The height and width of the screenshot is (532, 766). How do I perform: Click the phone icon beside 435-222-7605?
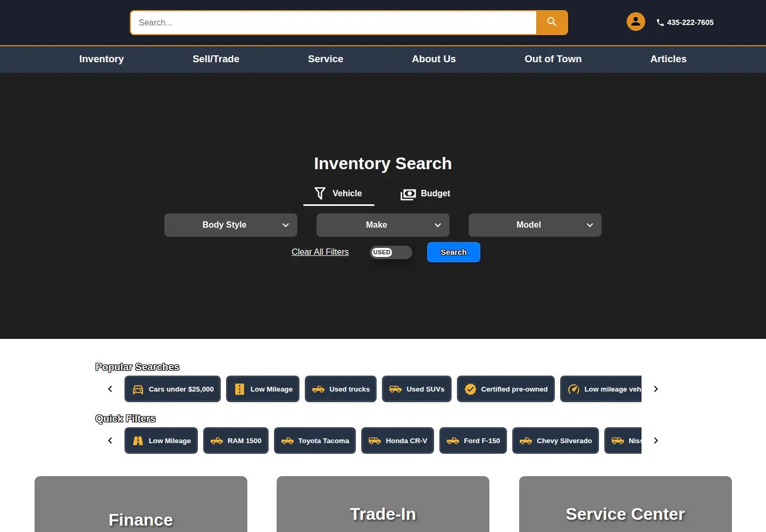coord(660,22)
